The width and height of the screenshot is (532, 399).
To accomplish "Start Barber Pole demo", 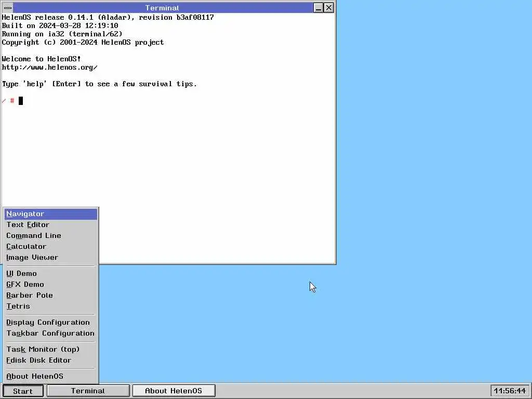I will [x=51, y=295].
